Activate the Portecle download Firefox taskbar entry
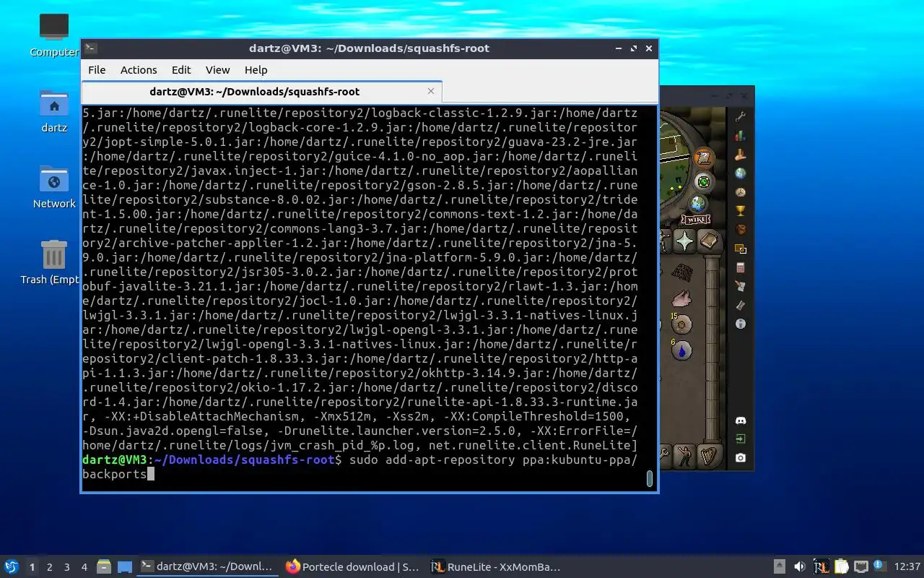This screenshot has width=924, height=578. point(353,566)
